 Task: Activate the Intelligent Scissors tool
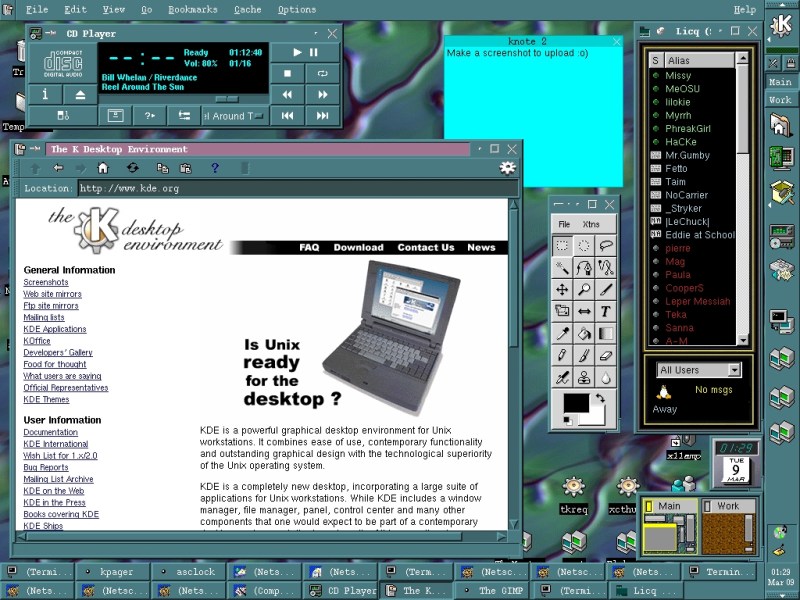click(606, 268)
